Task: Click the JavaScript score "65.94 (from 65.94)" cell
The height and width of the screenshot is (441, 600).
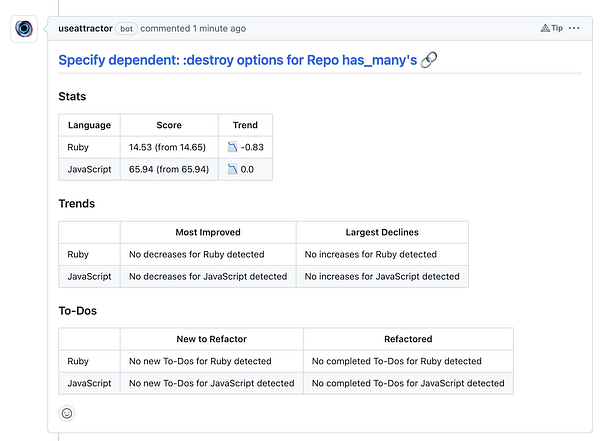Action: [169, 170]
